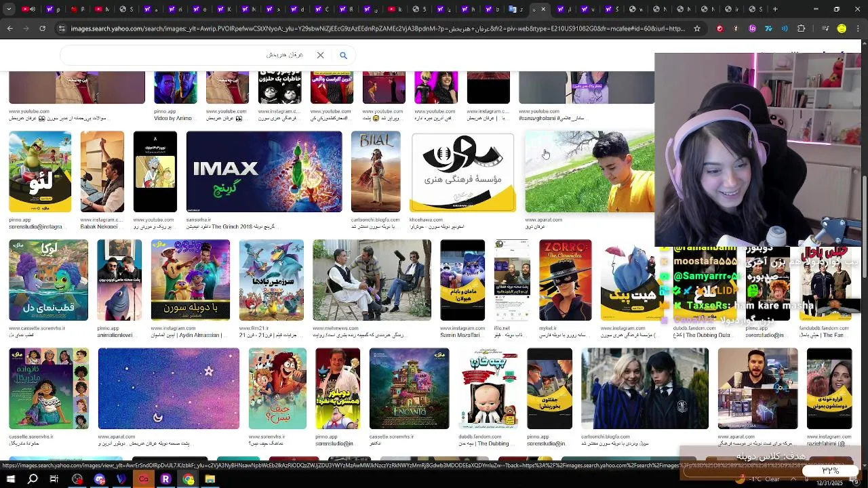The width and height of the screenshot is (868, 488).
Task: Open the man in studio booth photo
Action: click(102, 171)
